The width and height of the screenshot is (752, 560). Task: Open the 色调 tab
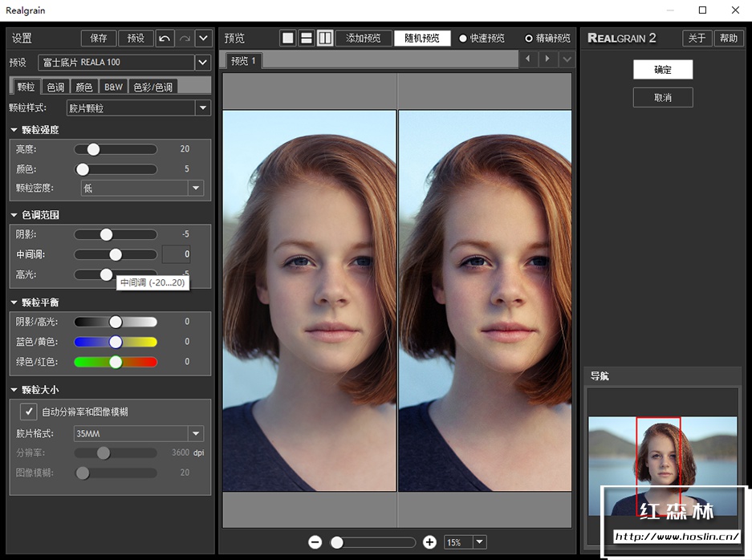coord(55,87)
